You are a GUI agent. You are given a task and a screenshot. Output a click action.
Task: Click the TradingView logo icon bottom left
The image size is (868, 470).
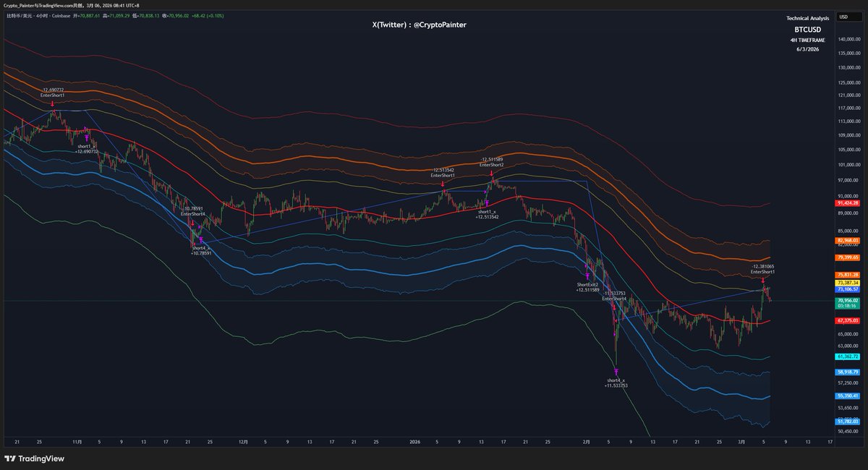click(11, 458)
